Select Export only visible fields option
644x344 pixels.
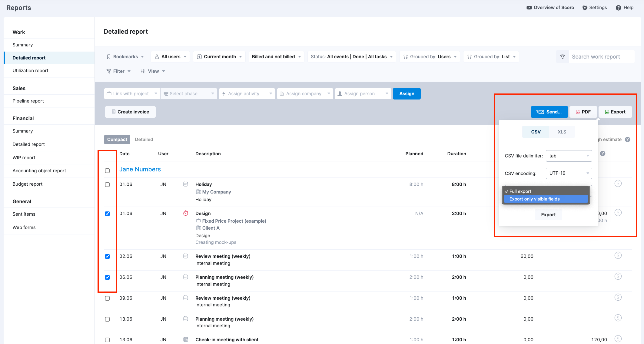pos(546,199)
